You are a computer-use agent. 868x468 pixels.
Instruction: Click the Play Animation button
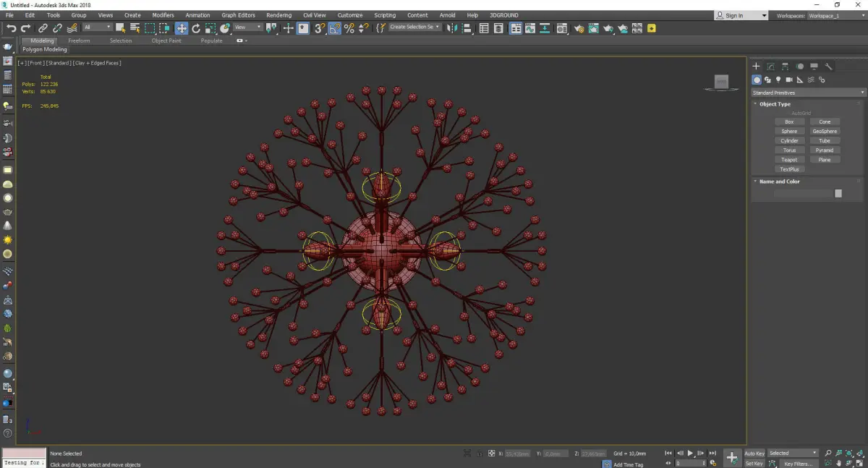pos(691,453)
